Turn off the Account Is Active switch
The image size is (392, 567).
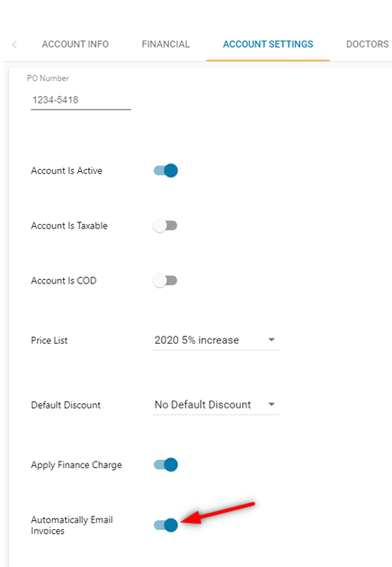click(x=165, y=170)
